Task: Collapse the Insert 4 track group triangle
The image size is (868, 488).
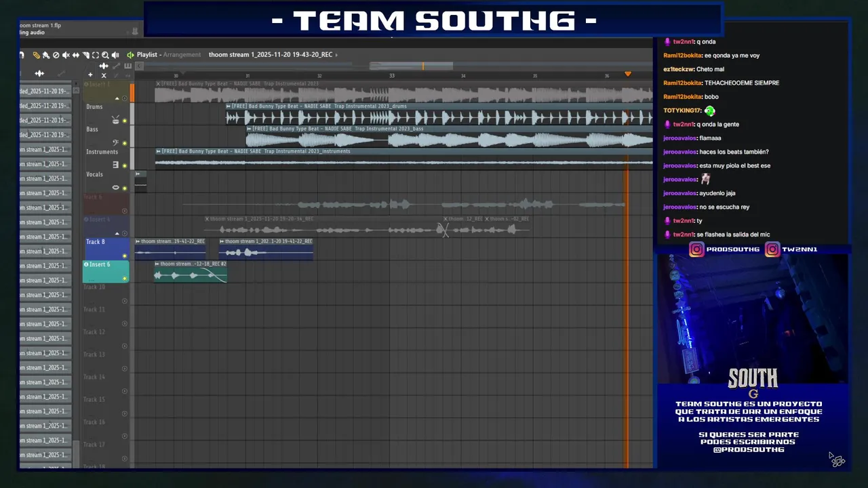Action: (117, 234)
